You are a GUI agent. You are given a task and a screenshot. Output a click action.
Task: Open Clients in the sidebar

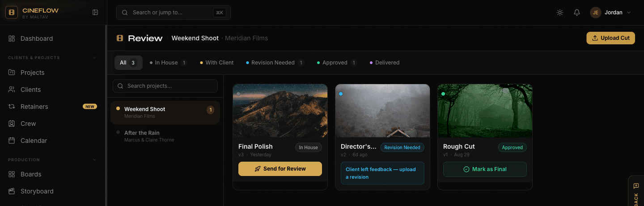pos(53,90)
